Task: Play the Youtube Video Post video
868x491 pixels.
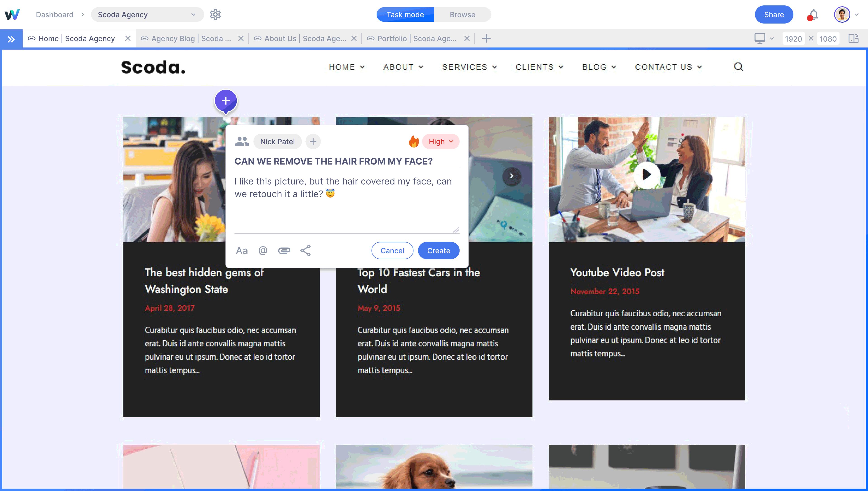Action: pos(646,175)
